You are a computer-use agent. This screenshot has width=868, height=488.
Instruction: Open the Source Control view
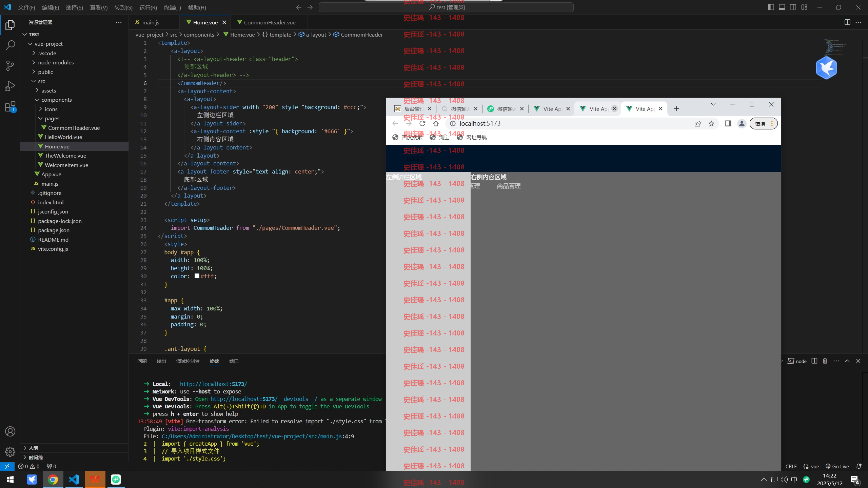(10, 66)
